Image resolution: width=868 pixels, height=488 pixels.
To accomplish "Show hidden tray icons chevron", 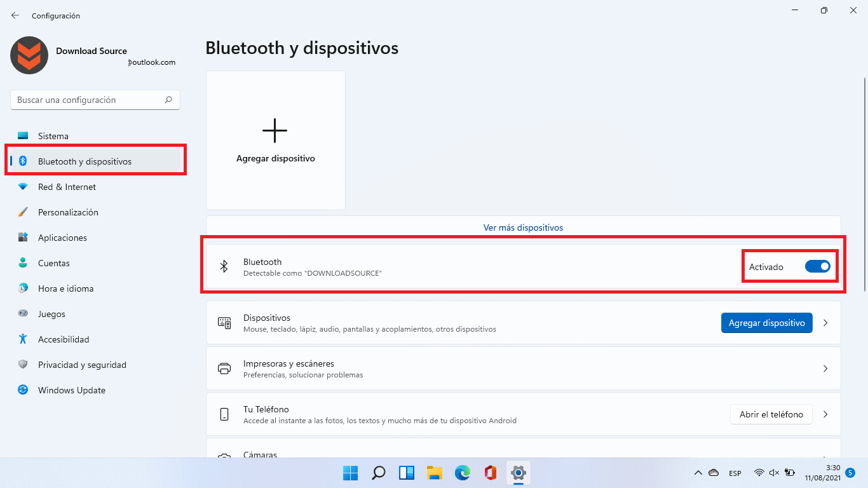I will pyautogui.click(x=698, y=473).
